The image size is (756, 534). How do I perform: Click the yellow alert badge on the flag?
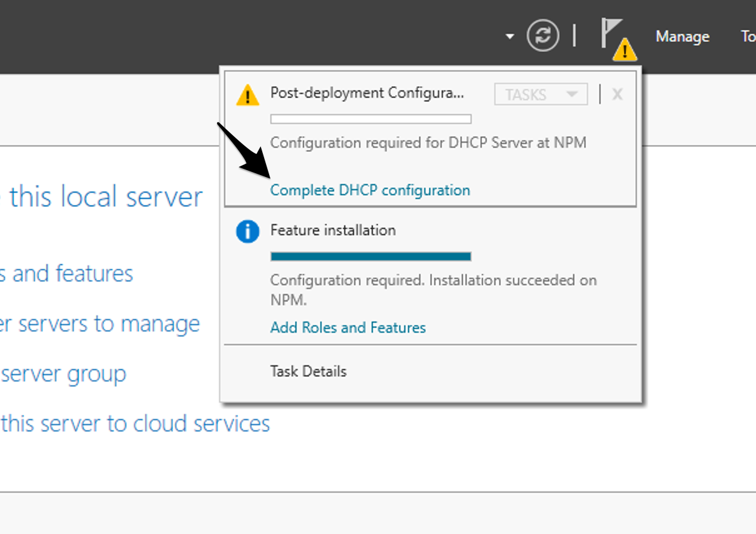[624, 50]
